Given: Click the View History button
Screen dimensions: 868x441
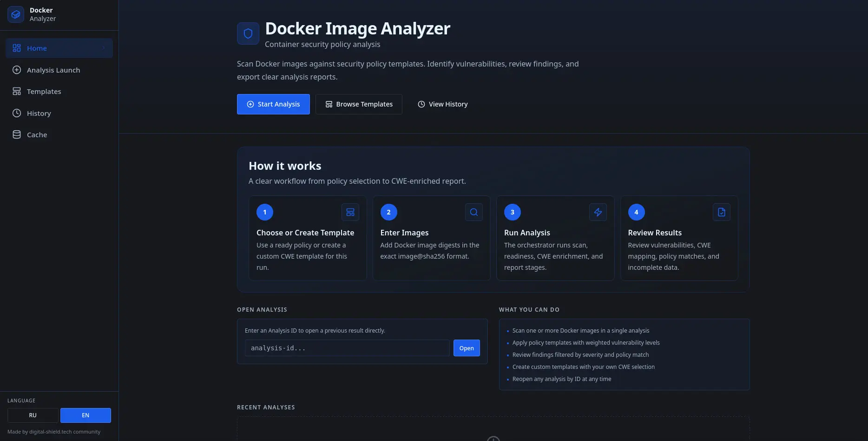Looking at the screenshot, I should 442,104.
